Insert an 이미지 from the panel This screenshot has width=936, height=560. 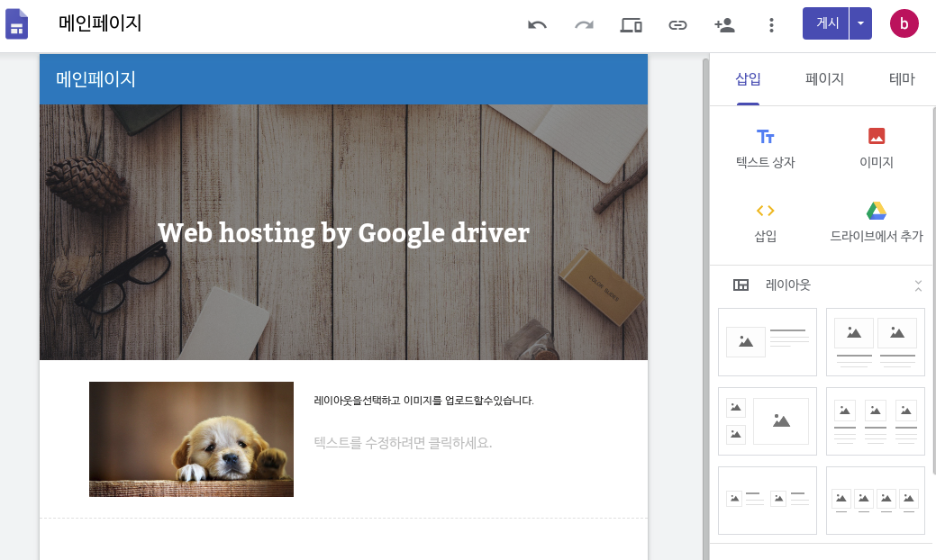click(x=877, y=149)
